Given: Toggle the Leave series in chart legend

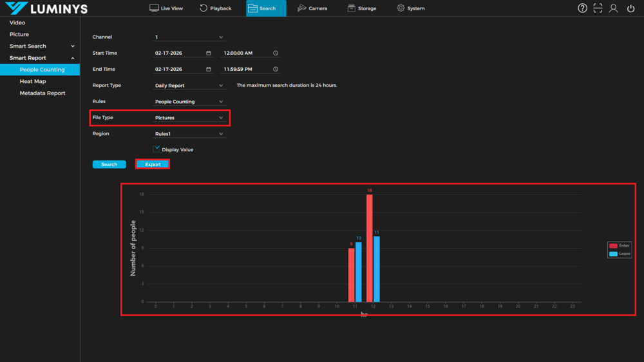Looking at the screenshot, I should point(619,254).
